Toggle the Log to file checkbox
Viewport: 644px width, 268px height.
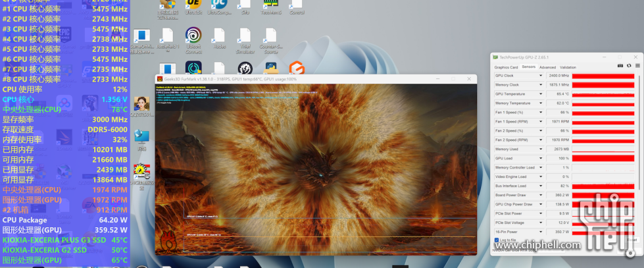point(497,240)
